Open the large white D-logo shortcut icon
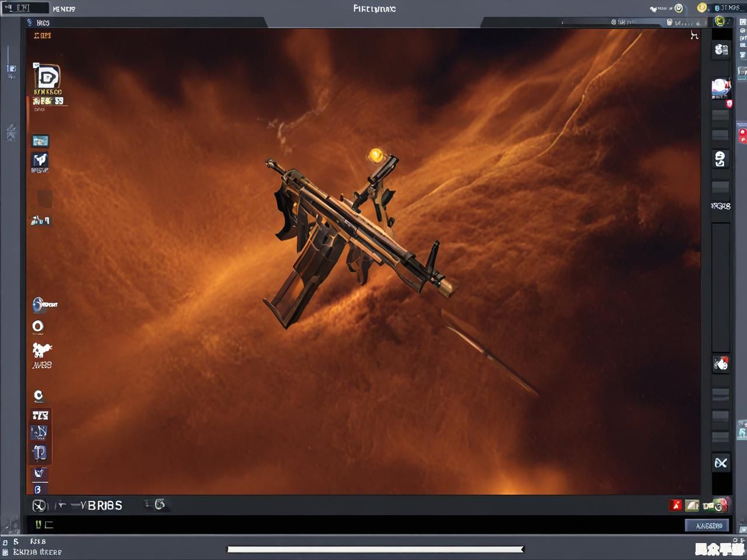This screenshot has height=560, width=747. click(x=47, y=76)
